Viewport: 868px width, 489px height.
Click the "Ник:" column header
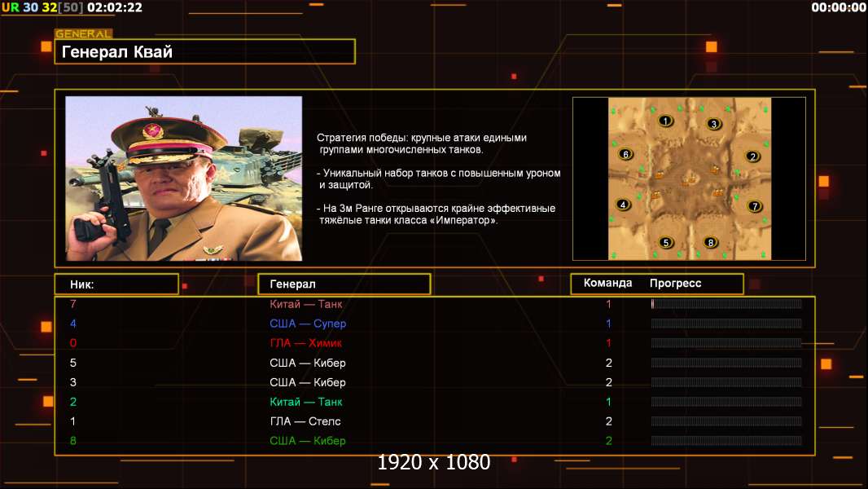[116, 284]
